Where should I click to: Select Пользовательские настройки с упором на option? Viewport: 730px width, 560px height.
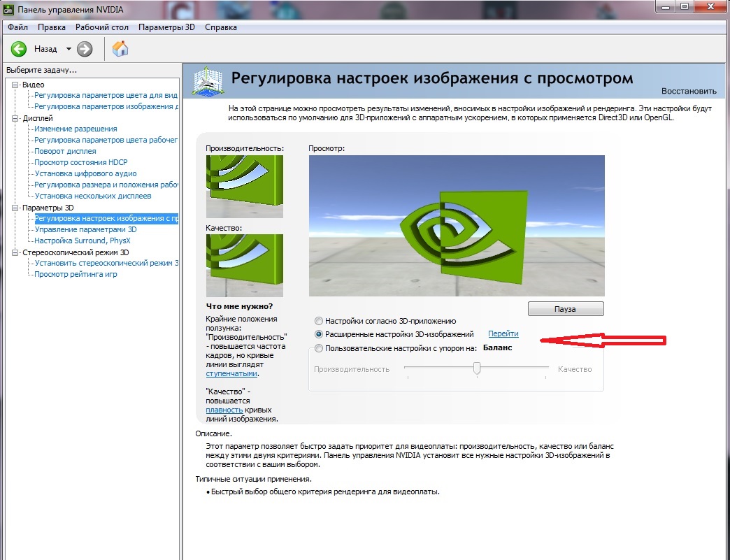tap(318, 347)
